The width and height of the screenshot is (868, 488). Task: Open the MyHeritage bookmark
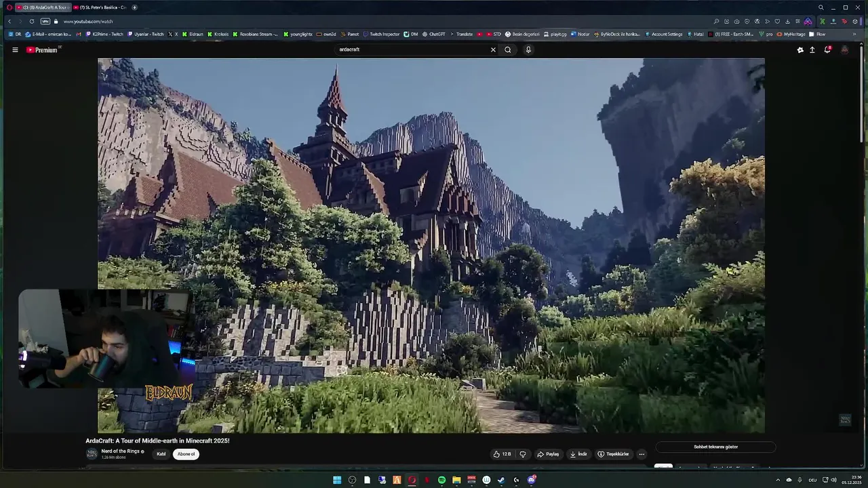(x=791, y=34)
